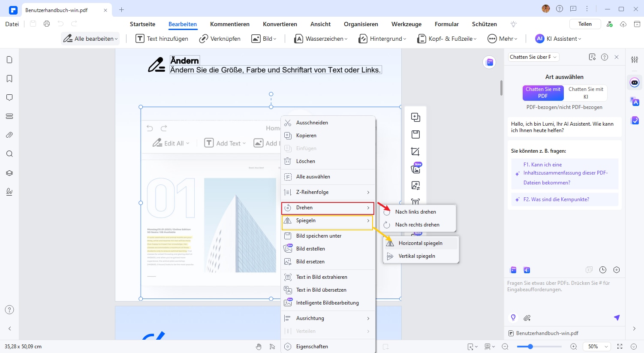Click the full screen icon in status bar
Viewport: 644px width, 353px height.
(x=620, y=347)
